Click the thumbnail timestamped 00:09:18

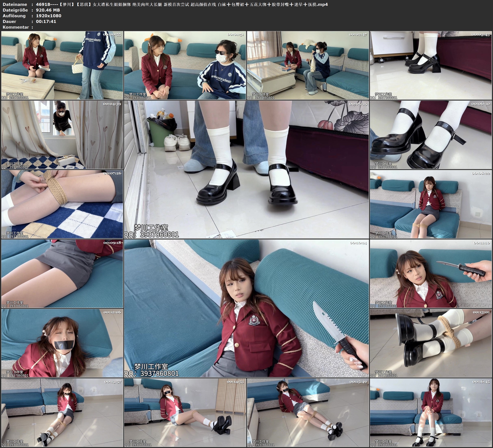pyautogui.click(x=62, y=274)
